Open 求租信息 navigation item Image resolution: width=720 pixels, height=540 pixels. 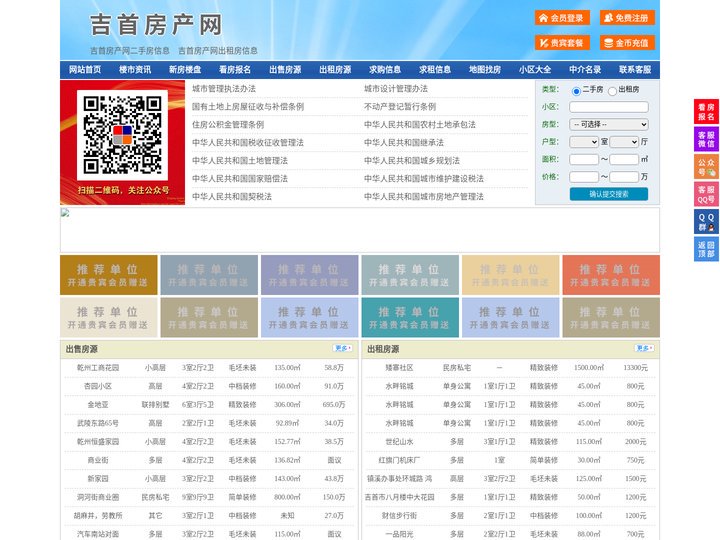[435, 69]
